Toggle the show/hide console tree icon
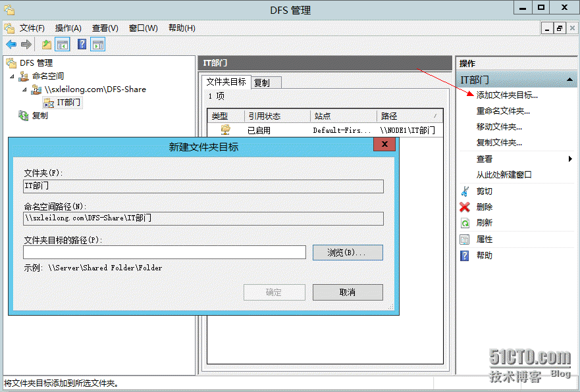Screen dimensions: 580x392 63,45
